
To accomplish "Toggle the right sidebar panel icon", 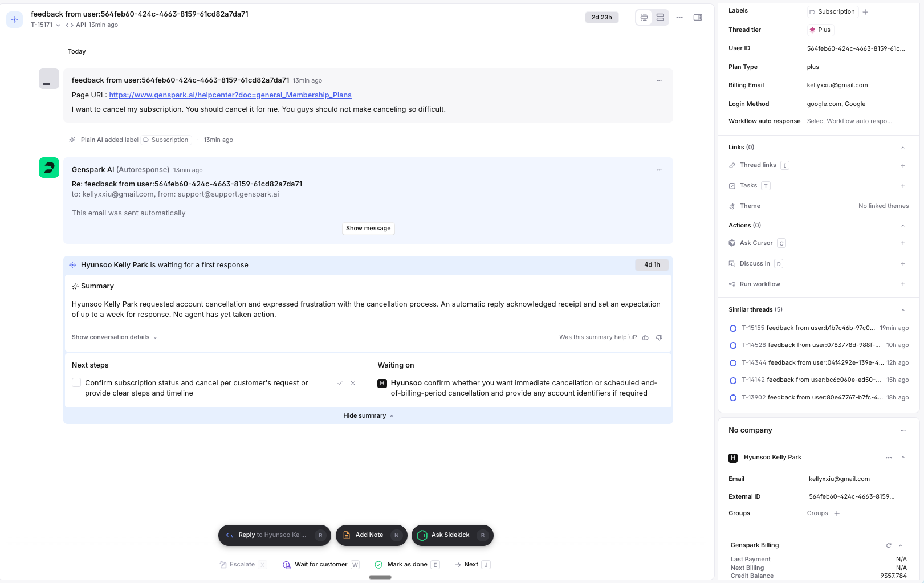I will (697, 17).
